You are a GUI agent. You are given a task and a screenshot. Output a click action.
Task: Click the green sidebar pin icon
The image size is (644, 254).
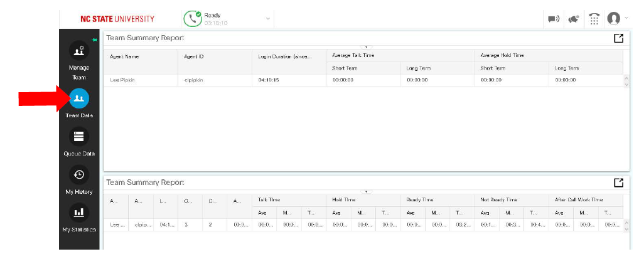coord(95,40)
